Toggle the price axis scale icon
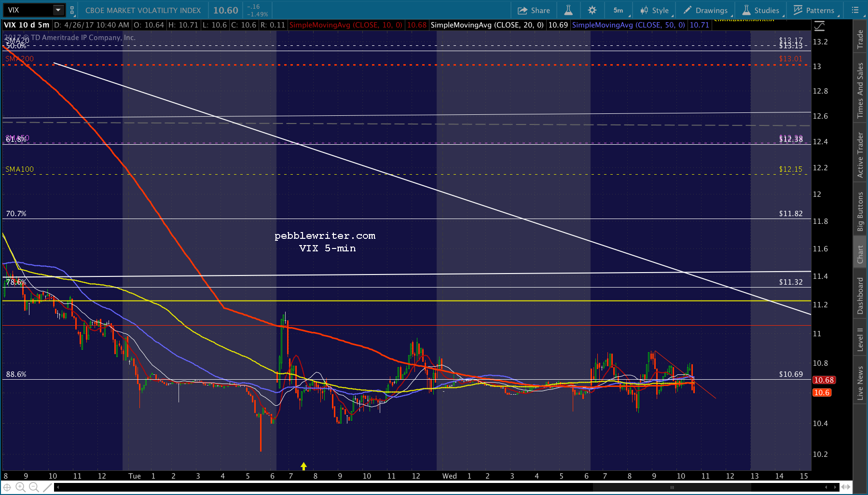Viewport: 868px width, 495px height. [x=819, y=26]
